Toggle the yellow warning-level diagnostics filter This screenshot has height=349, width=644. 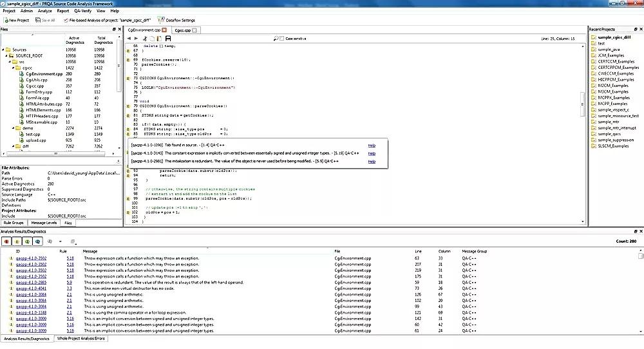point(17,241)
